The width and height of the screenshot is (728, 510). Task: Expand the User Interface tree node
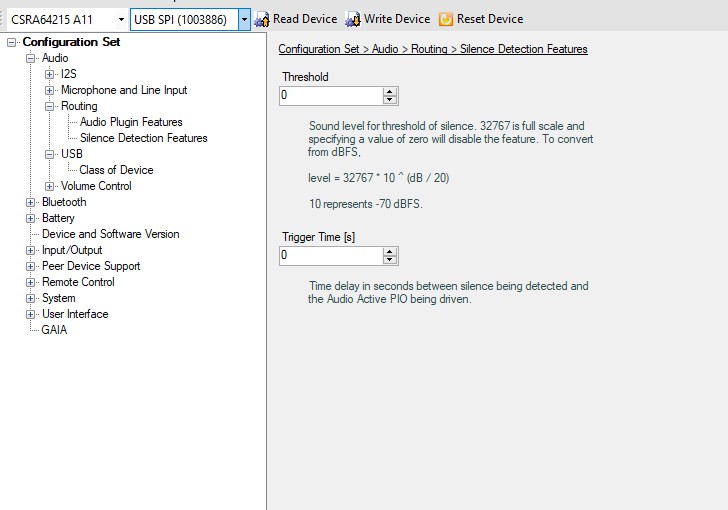(31, 314)
